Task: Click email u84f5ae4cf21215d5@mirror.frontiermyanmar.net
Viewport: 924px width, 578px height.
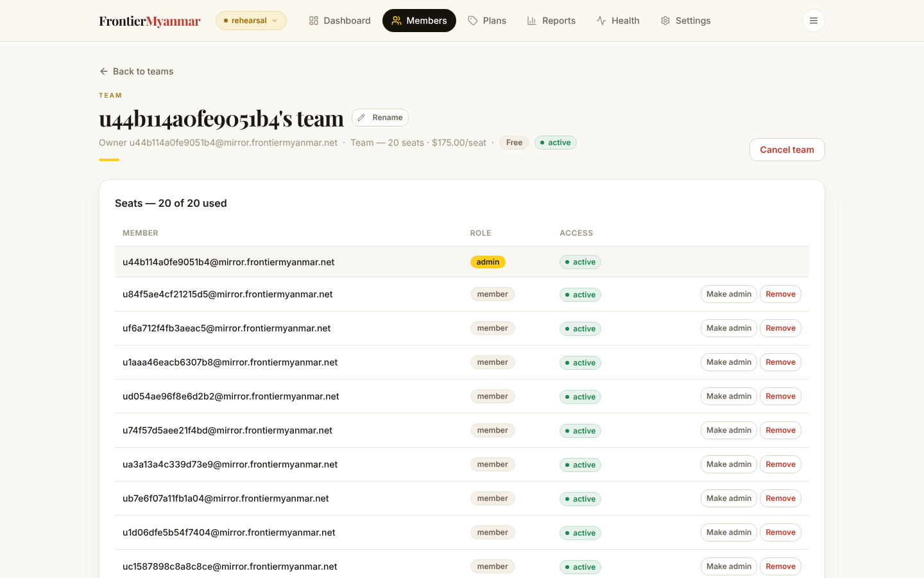Action: pos(228,294)
